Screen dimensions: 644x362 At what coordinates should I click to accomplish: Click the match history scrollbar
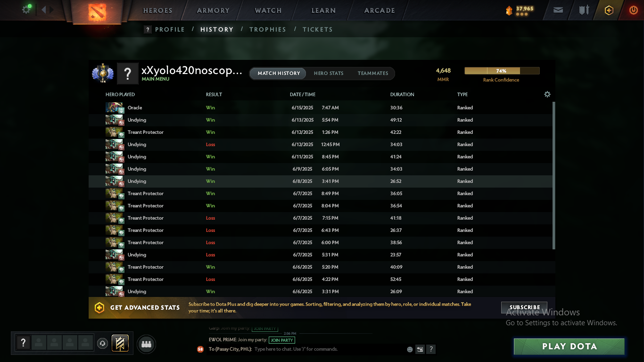click(x=554, y=175)
